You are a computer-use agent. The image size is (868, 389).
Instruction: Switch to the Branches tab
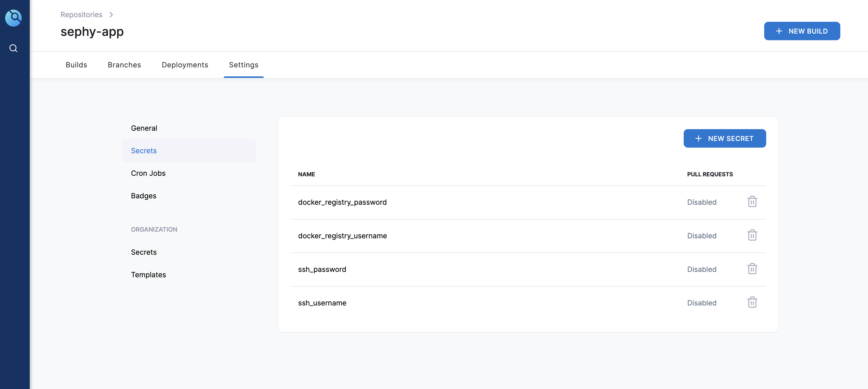point(124,65)
